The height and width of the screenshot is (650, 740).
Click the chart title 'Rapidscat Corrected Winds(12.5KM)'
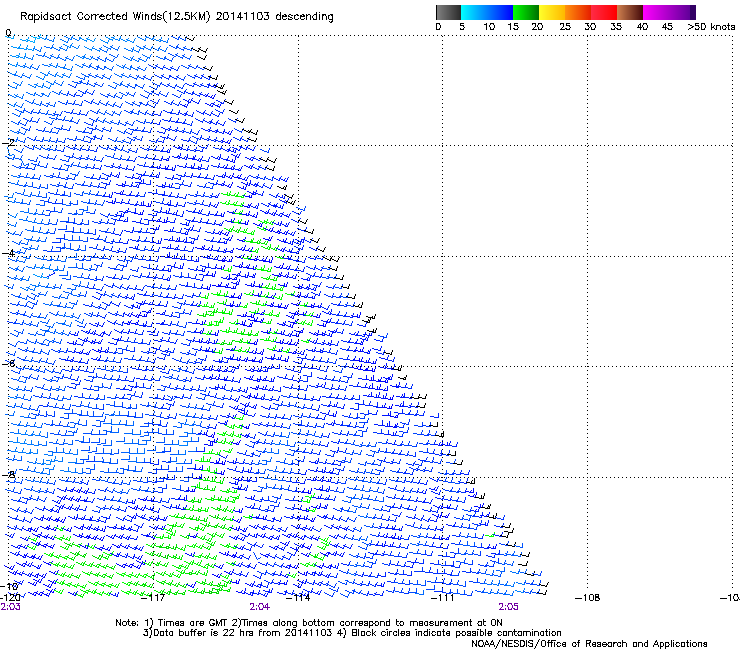[115, 17]
